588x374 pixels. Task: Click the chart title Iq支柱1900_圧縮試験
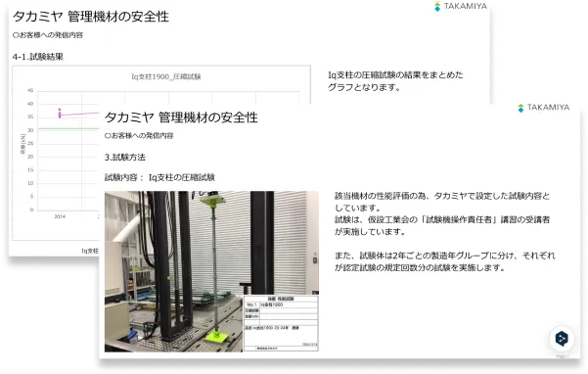166,77
